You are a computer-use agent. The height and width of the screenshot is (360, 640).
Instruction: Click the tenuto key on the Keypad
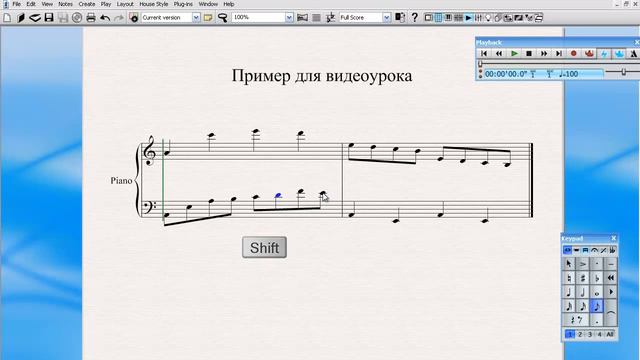pos(611,264)
